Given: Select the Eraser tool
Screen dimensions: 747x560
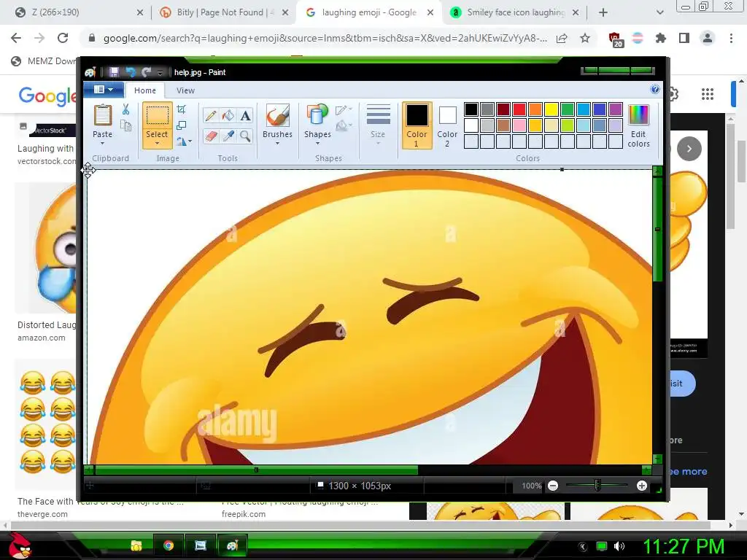Looking at the screenshot, I should click(x=211, y=136).
